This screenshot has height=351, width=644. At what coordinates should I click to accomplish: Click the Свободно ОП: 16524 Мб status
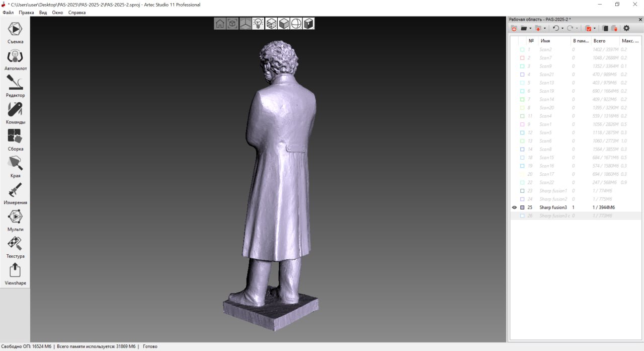click(x=26, y=346)
